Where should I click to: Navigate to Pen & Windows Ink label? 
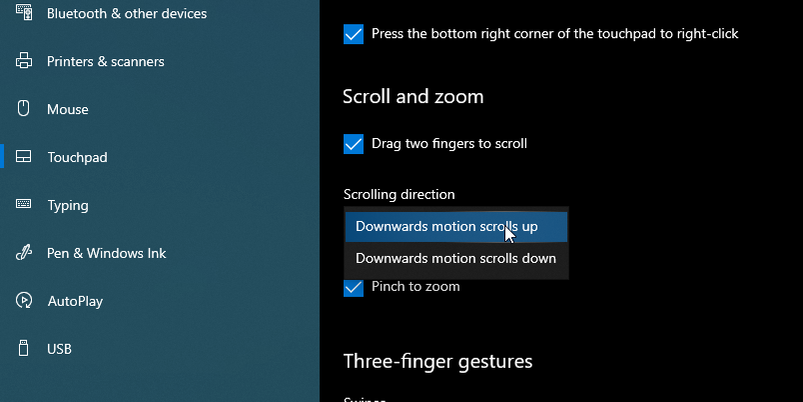106,253
